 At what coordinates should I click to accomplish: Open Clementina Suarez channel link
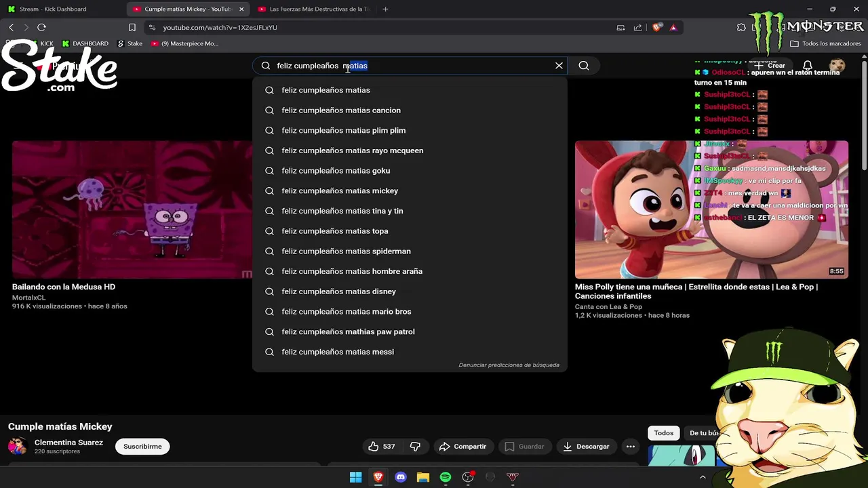point(68,443)
